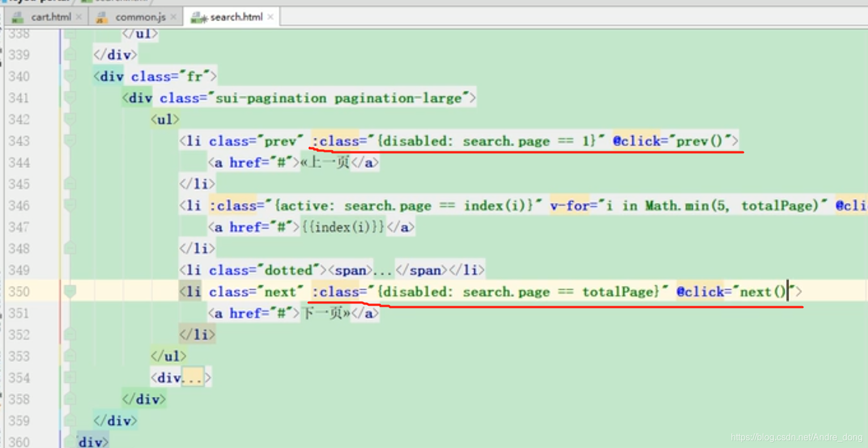The width and height of the screenshot is (868, 448).
Task: Switch to the cart.html tab
Action: pyautogui.click(x=50, y=17)
